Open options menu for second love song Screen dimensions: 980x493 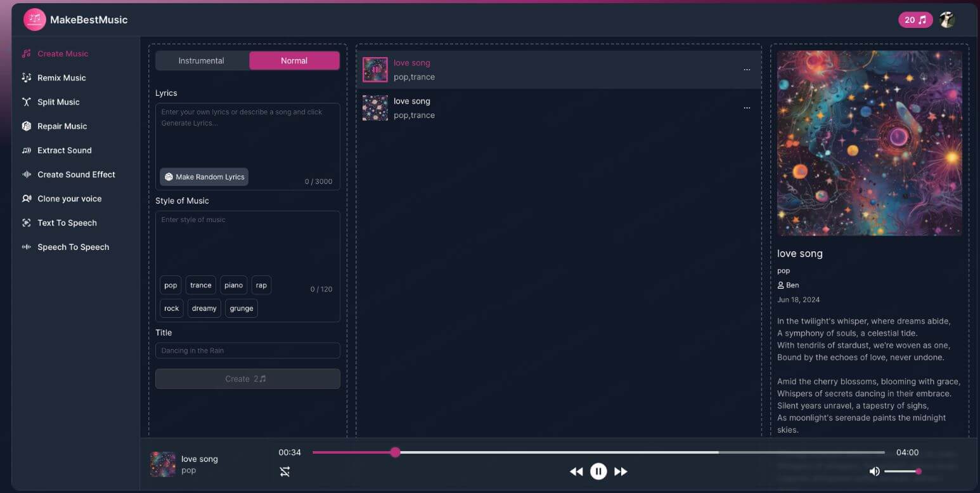(x=747, y=108)
